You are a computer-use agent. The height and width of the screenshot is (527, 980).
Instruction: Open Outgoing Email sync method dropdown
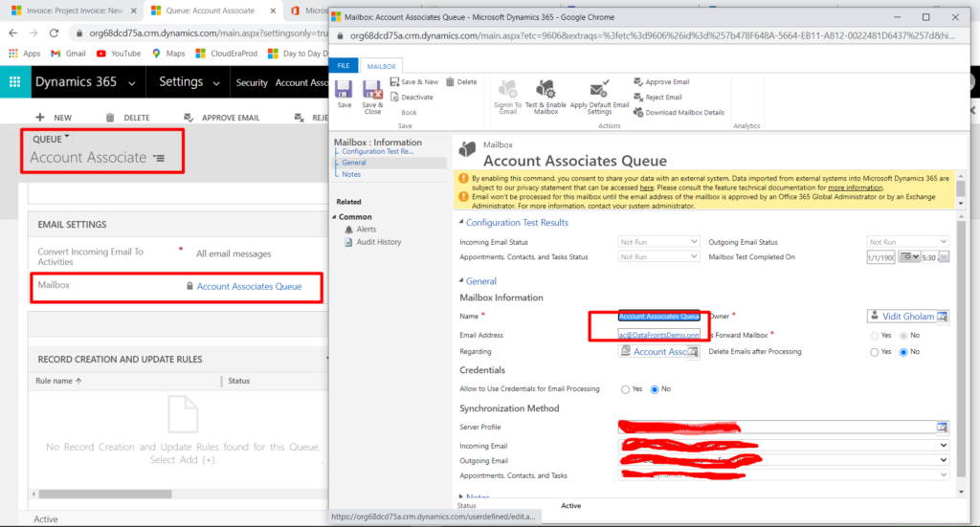(x=784, y=460)
